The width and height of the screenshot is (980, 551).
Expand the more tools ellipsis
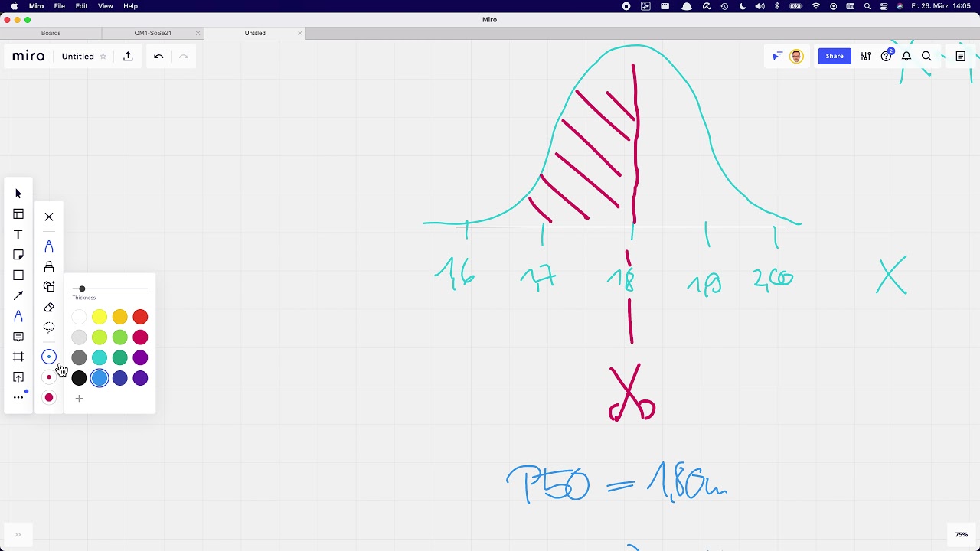pos(18,397)
